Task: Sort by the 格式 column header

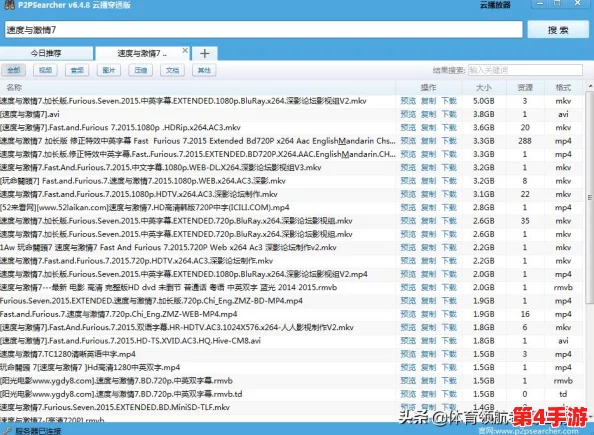Action: tap(563, 88)
